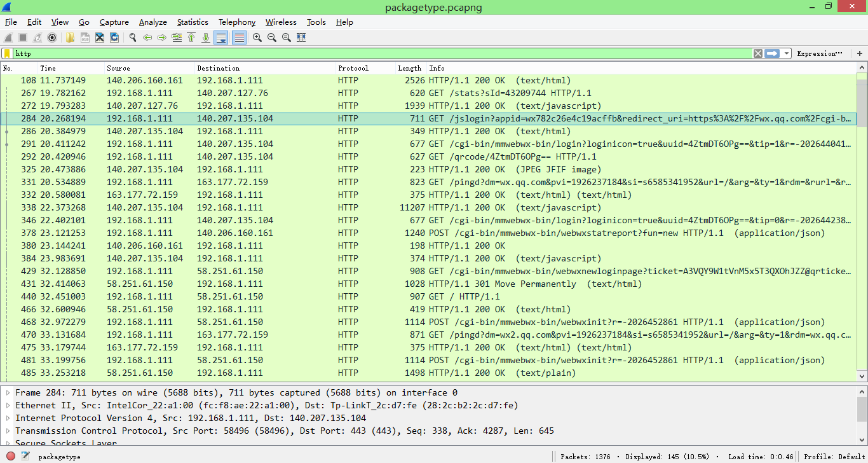Select packet 267 GET /stats request
This screenshot has height=463, width=868.
tap(428, 93)
